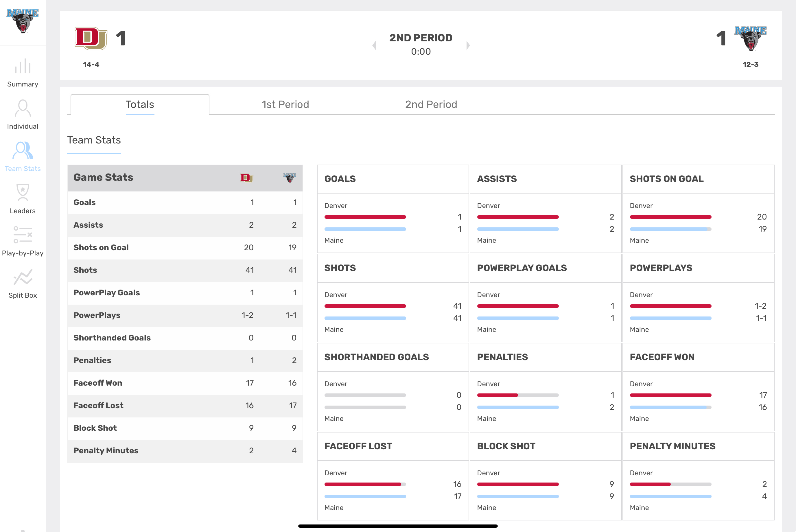Click the SHORTHANDED GOALS card title
796x532 pixels.
[x=377, y=357]
